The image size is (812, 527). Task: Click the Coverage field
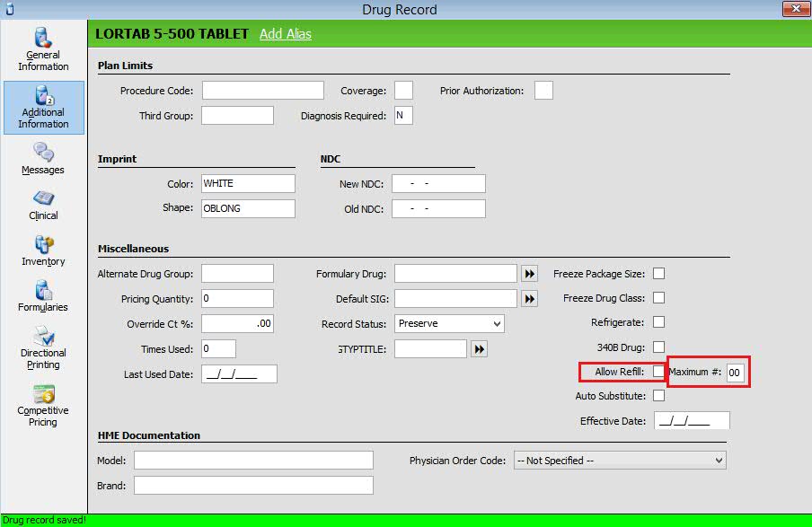pyautogui.click(x=403, y=90)
